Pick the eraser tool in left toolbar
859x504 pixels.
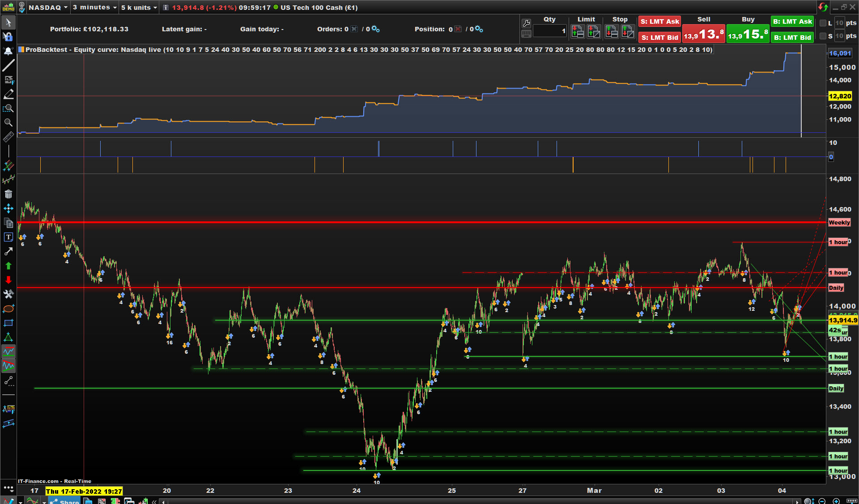tap(8, 94)
